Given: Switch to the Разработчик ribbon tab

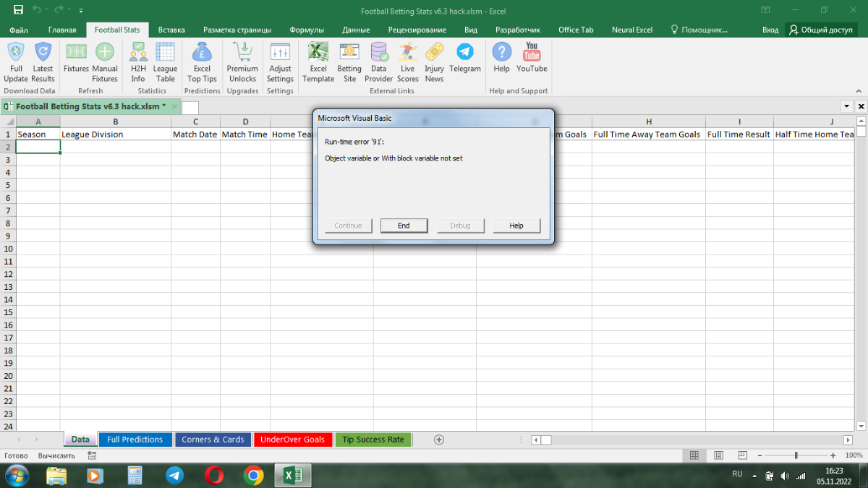Looking at the screenshot, I should click(x=518, y=30).
